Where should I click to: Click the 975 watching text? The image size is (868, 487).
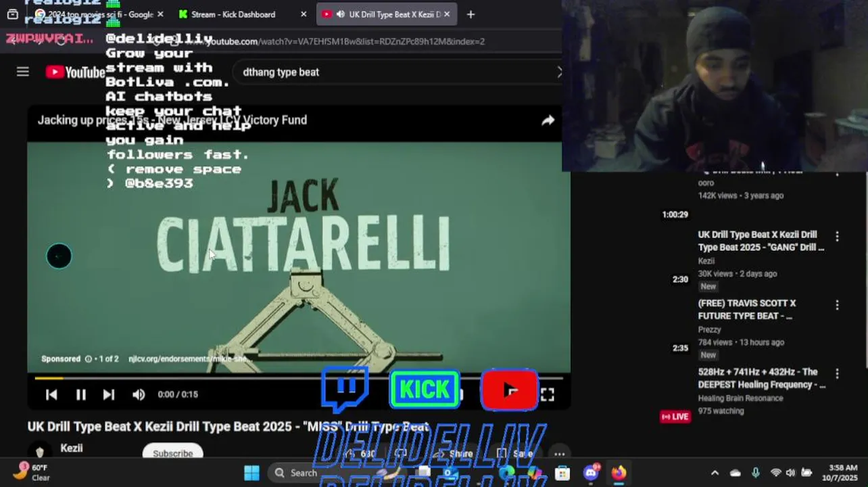[x=721, y=411]
